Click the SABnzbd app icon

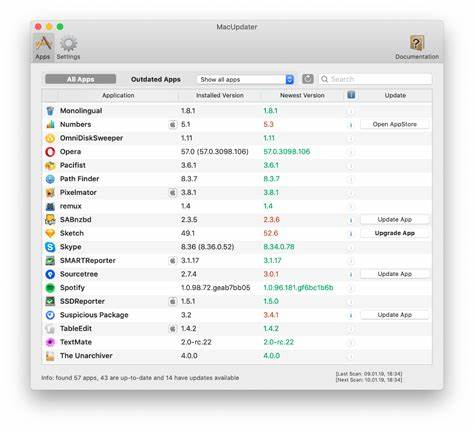pyautogui.click(x=50, y=220)
